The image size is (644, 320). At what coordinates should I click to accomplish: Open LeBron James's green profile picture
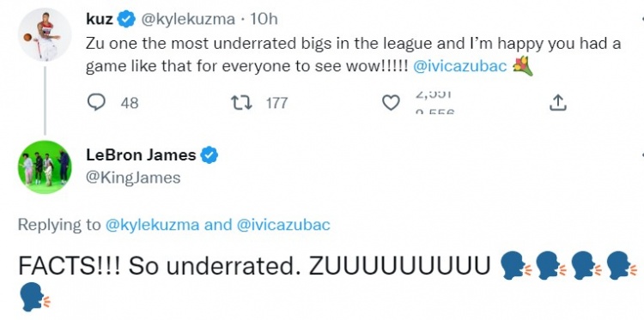click(x=45, y=167)
